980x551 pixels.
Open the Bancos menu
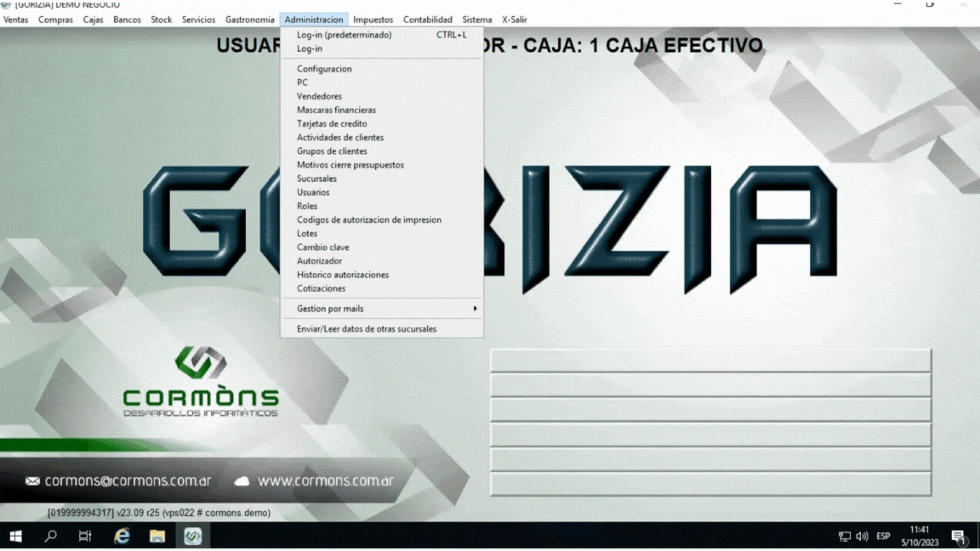[127, 20]
